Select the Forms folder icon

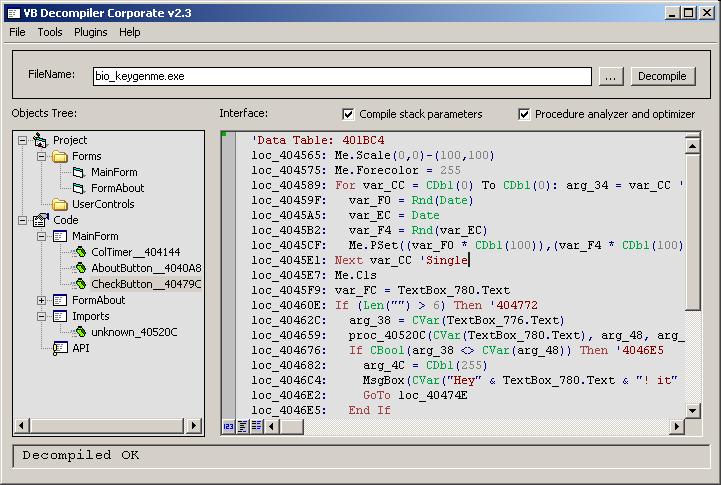60,156
